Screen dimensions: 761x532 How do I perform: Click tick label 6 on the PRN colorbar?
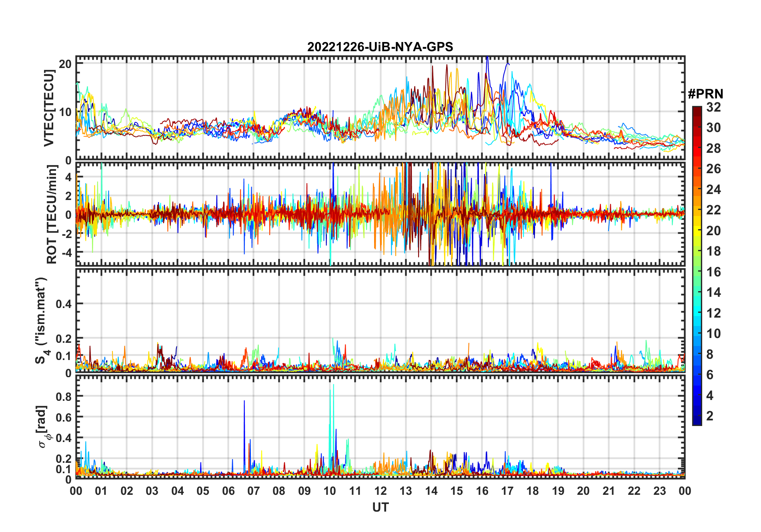710,375
